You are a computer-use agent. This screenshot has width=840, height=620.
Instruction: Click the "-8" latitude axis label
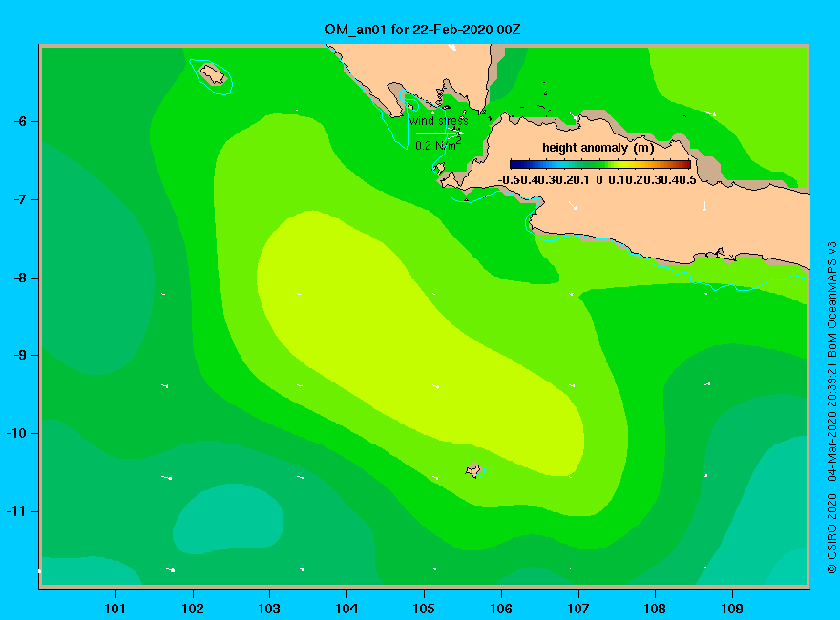pyautogui.click(x=19, y=278)
